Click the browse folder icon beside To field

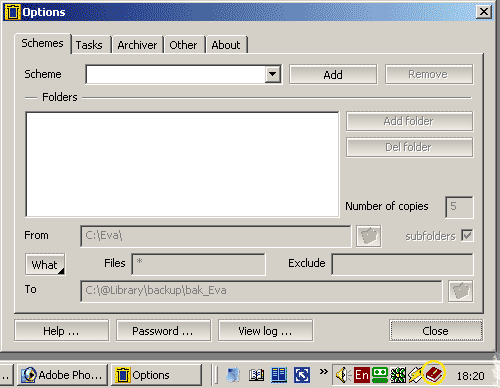461,291
